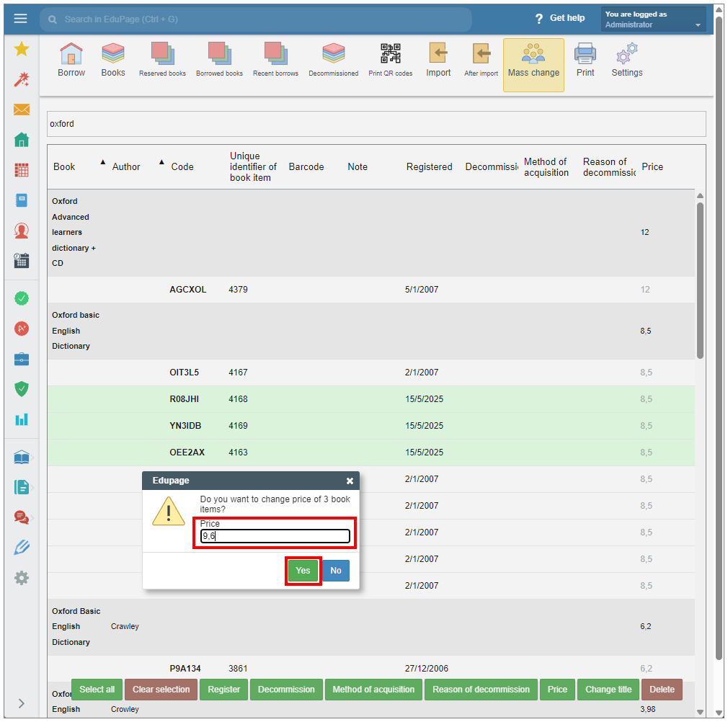Open Reserved books view
The image size is (728, 722).
[x=162, y=60]
